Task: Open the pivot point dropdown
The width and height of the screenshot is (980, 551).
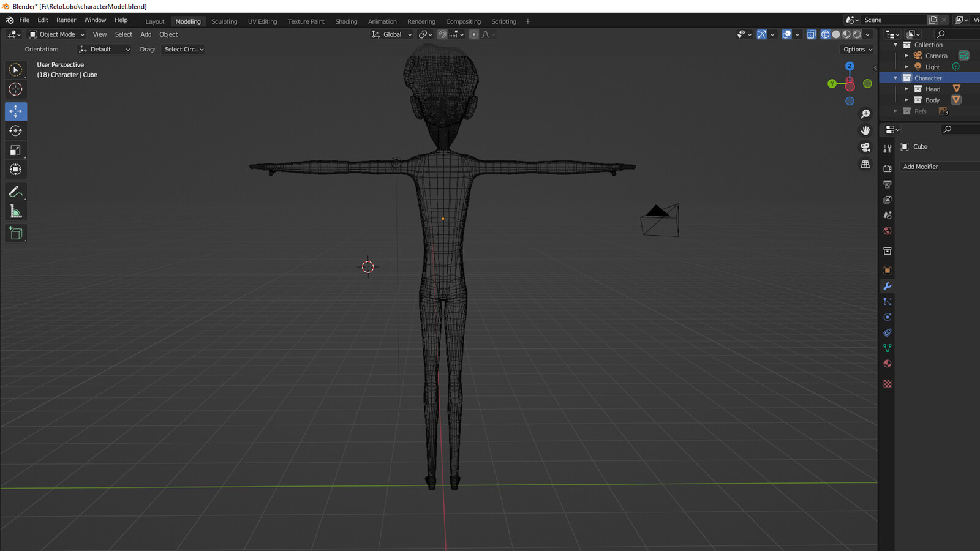Action: [425, 34]
